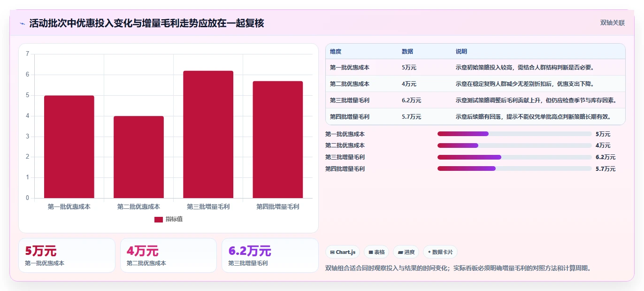
Task: Click the 第一批优惠成本 bar in chart
Action: tap(69, 147)
